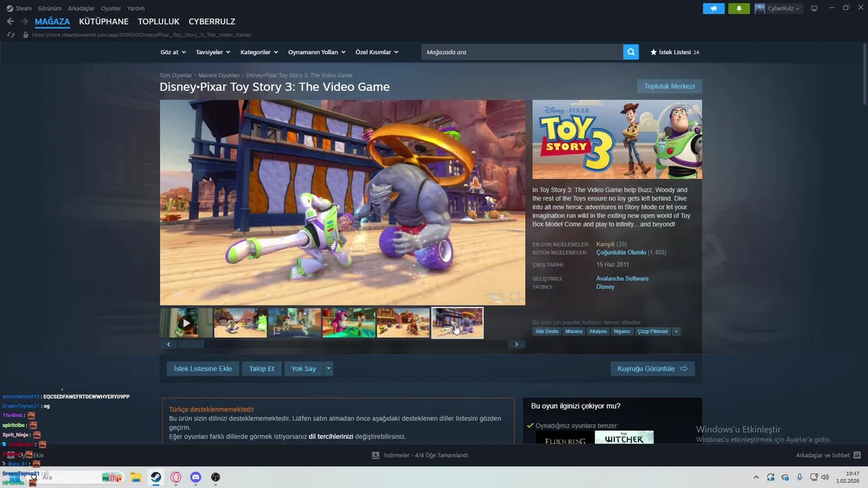The width and height of the screenshot is (868, 488).
Task: Open the green notifications bell
Action: pos(739,8)
